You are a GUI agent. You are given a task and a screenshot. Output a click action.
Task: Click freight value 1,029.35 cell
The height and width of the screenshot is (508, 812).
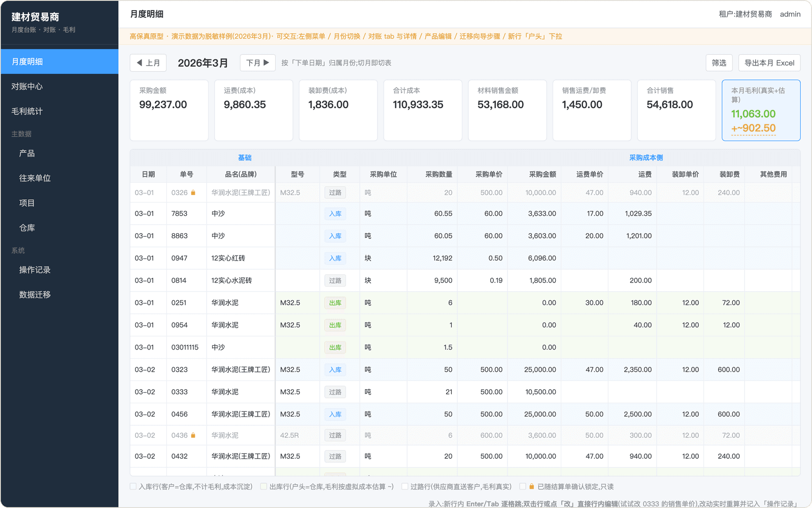(632, 213)
